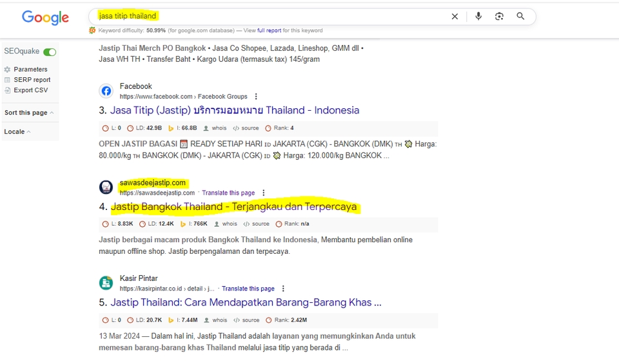
Task: Open three-dot menu for Kasir Pintar result
Action: pyautogui.click(x=283, y=289)
